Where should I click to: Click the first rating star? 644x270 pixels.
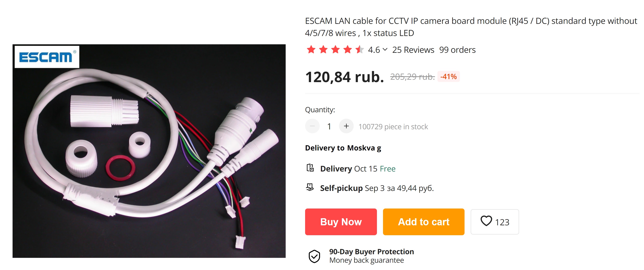[x=311, y=50]
